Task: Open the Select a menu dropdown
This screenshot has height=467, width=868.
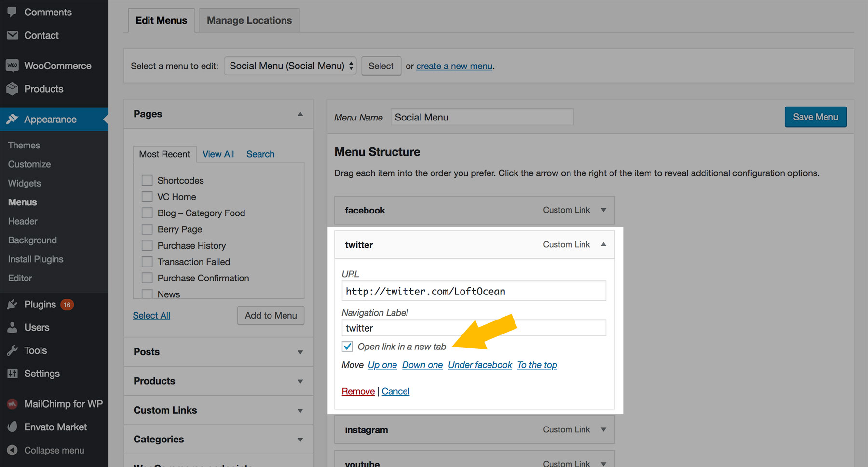Action: (289, 66)
